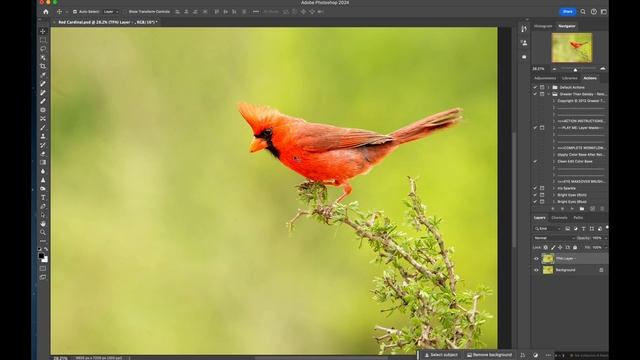This screenshot has height=360, width=640.
Task: Hide the Background layer eye icon
Action: coord(536,270)
